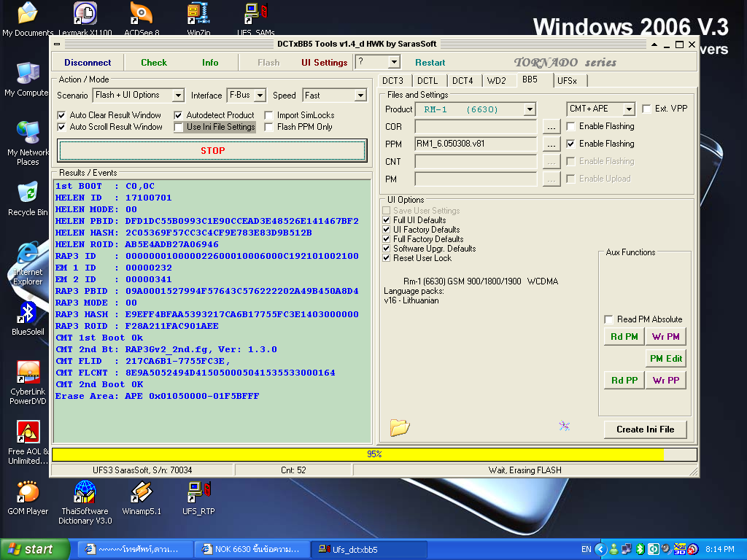Enable Import SimLocks checkbox
747x560 pixels.
point(268,115)
